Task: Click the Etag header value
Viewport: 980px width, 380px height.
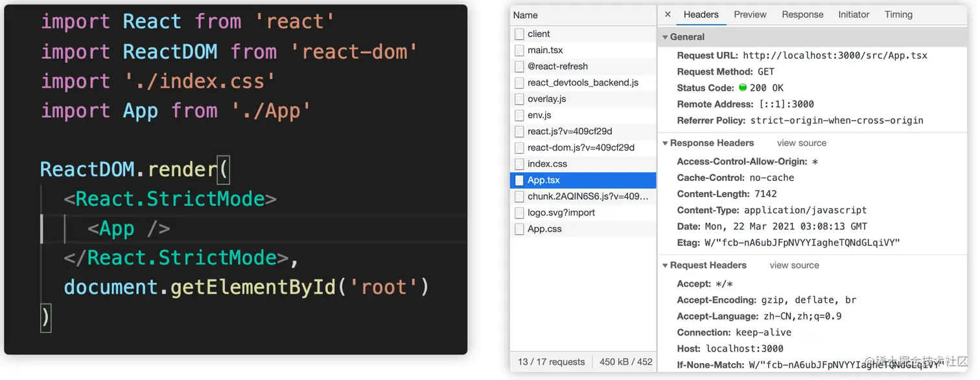Action: (802, 243)
